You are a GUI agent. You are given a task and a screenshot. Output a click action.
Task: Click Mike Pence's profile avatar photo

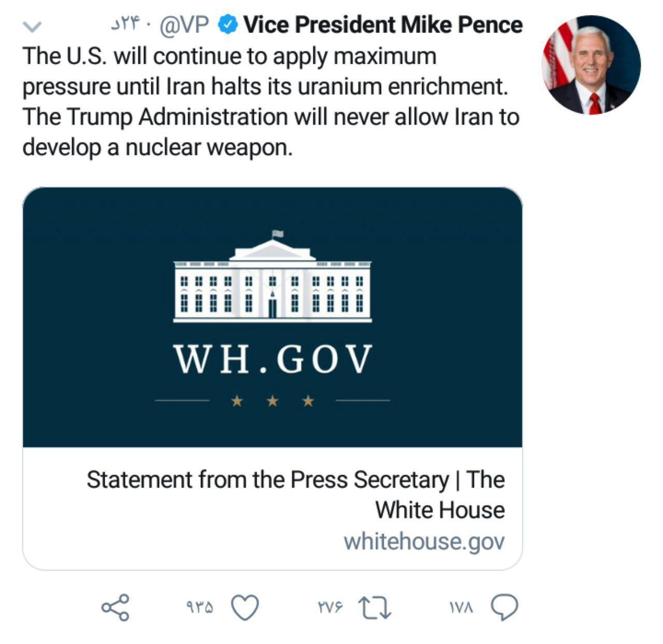tap(591, 65)
